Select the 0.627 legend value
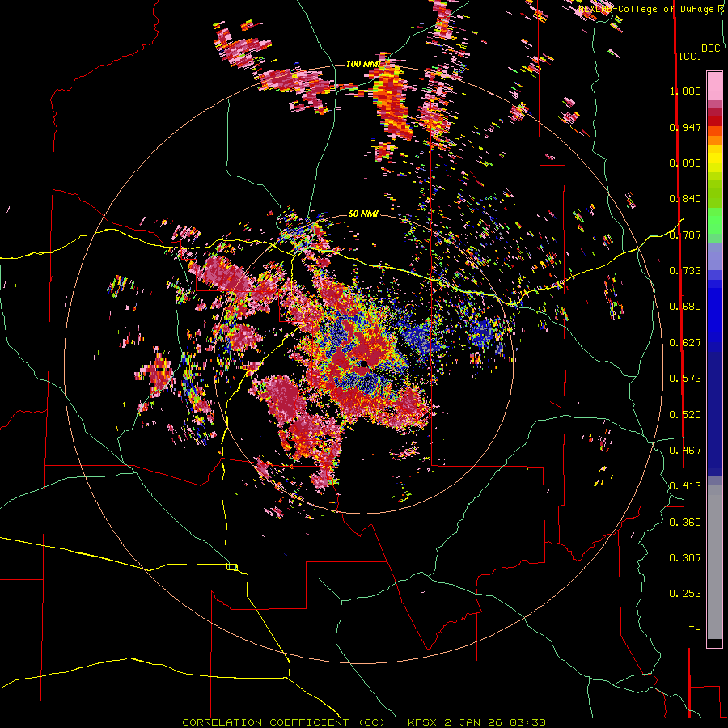Screen dimensions: 728x728 point(685,343)
